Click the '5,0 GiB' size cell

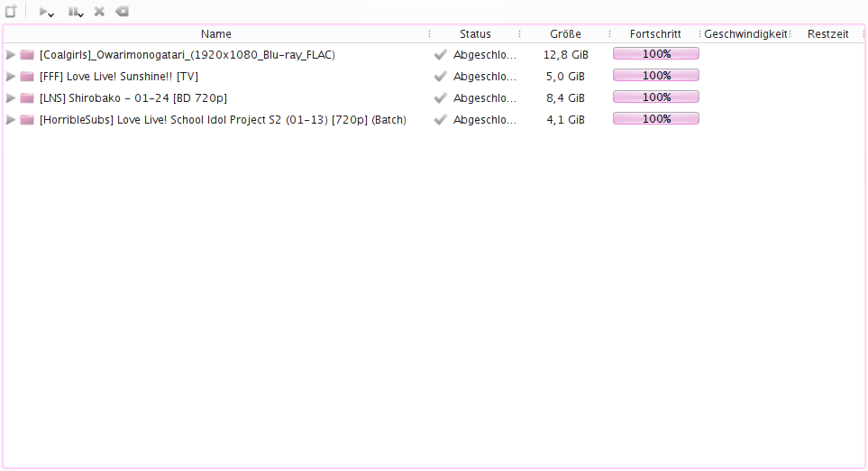click(x=566, y=77)
